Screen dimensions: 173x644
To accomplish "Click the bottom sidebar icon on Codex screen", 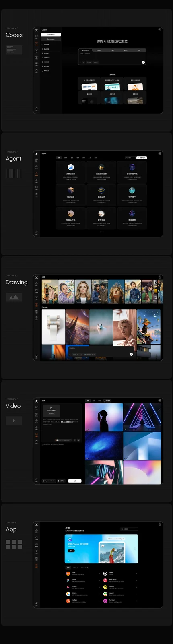I will click(37, 109).
